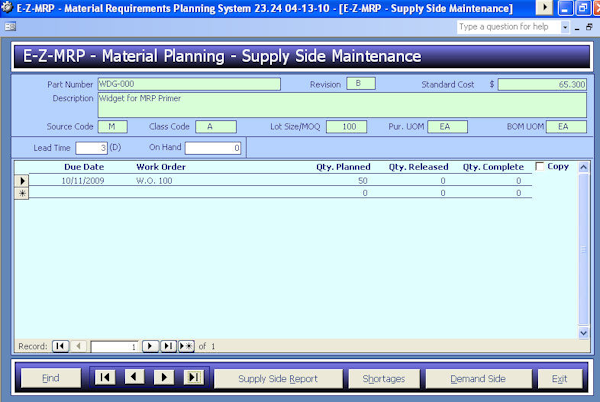Click the Work Order column header
600x402 pixels.
point(161,167)
